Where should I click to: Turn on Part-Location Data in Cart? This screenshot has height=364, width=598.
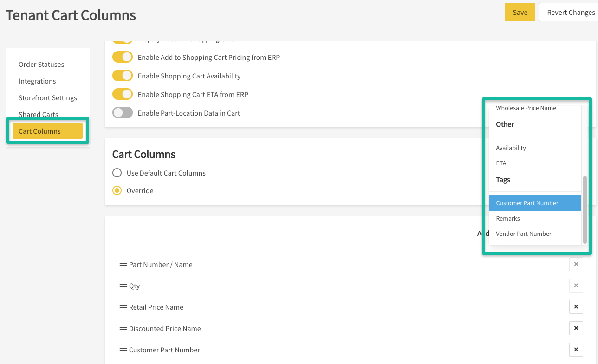point(123,113)
